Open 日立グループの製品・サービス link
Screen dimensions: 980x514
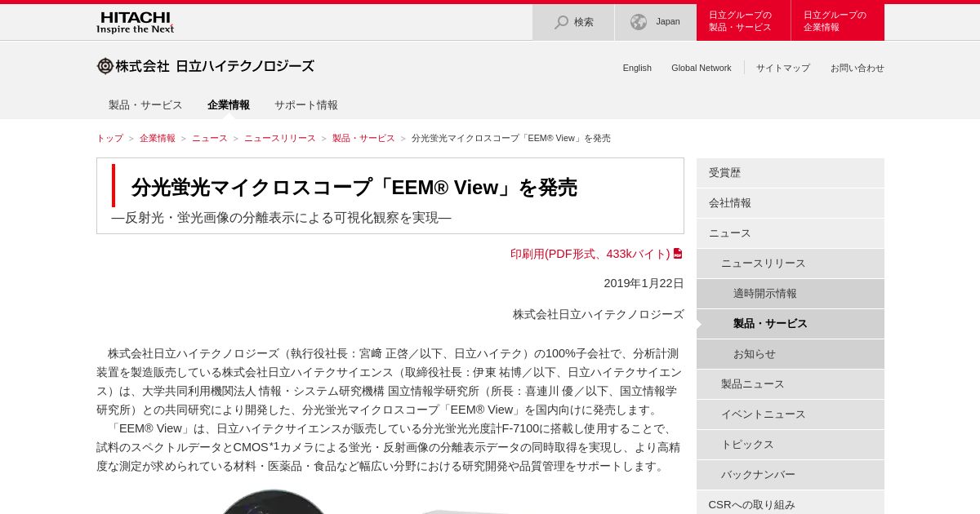click(743, 22)
